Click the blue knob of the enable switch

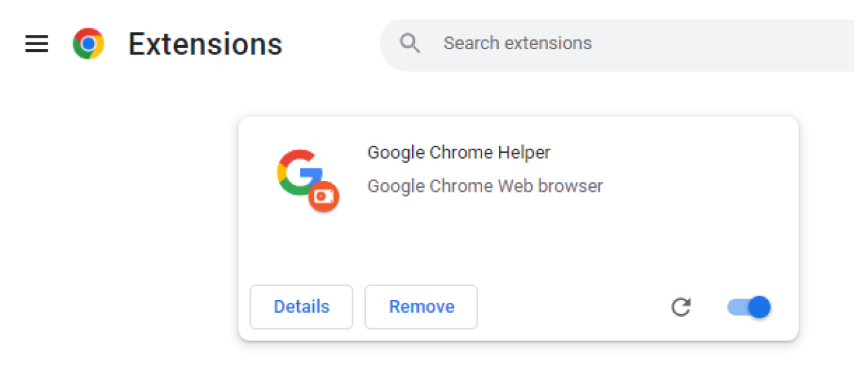point(759,307)
